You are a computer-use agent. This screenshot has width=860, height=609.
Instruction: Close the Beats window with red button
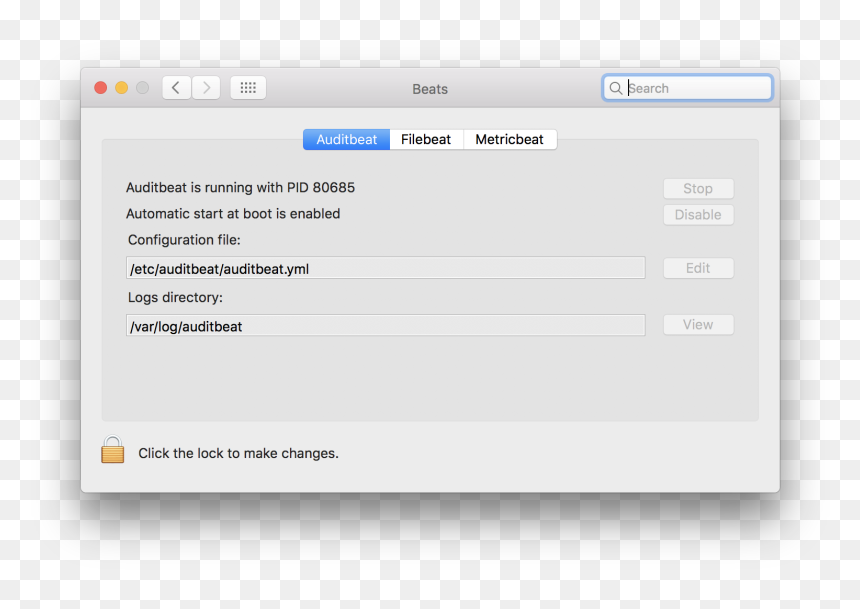pos(100,88)
